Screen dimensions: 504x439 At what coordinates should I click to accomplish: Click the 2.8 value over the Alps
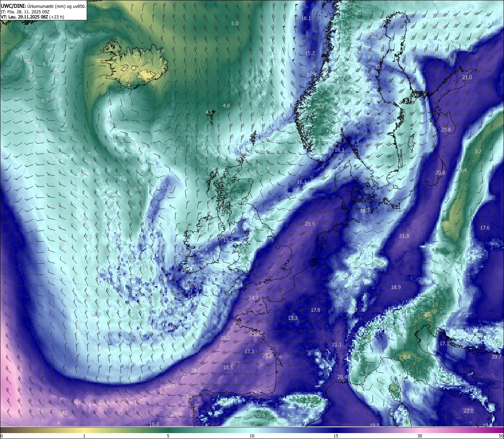point(407,357)
